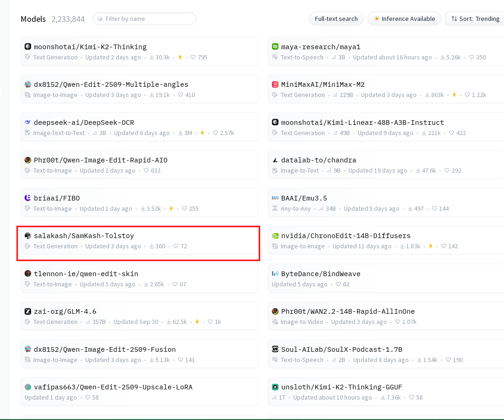Click the nvidia avatar icon
Viewport: 504px width, 420px height.
[275, 236]
